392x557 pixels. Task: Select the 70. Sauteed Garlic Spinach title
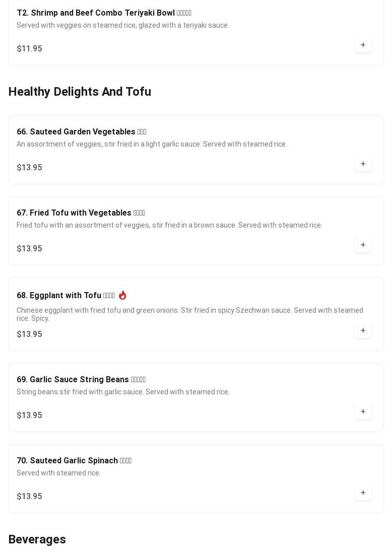click(x=67, y=460)
